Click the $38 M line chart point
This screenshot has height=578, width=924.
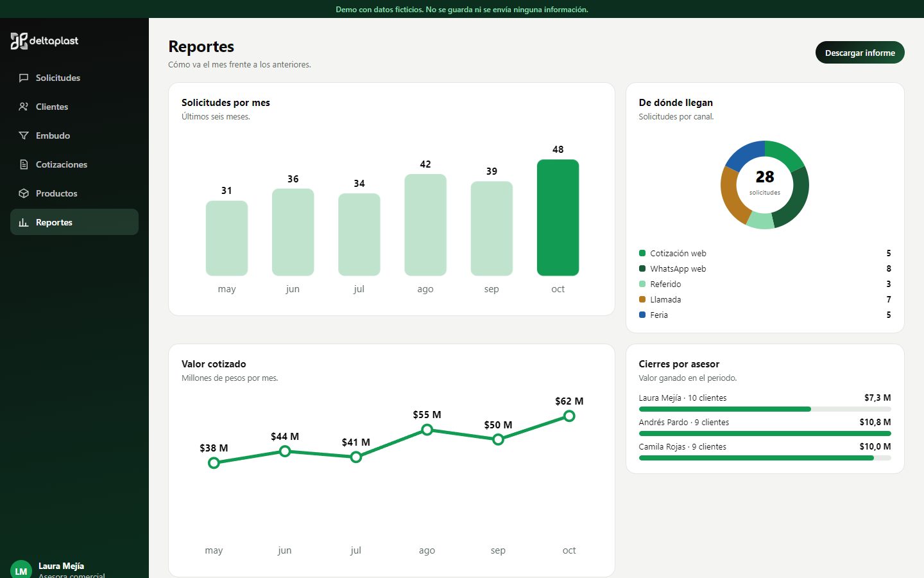tap(214, 463)
